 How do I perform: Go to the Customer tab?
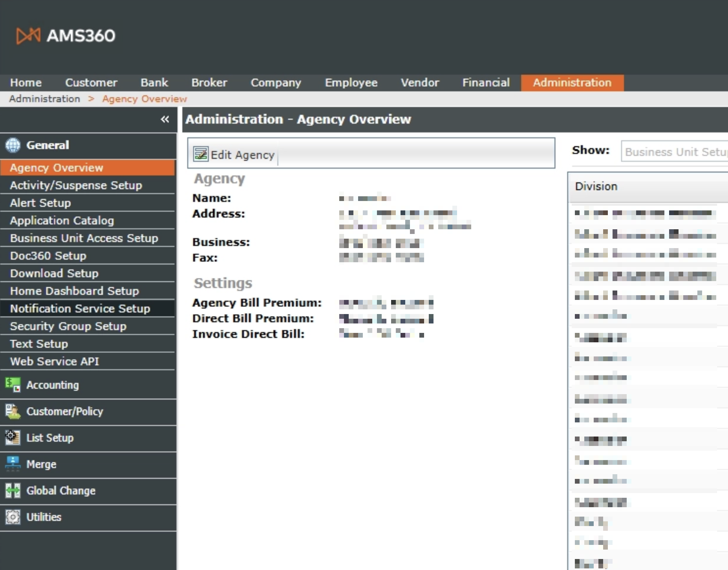(x=91, y=83)
